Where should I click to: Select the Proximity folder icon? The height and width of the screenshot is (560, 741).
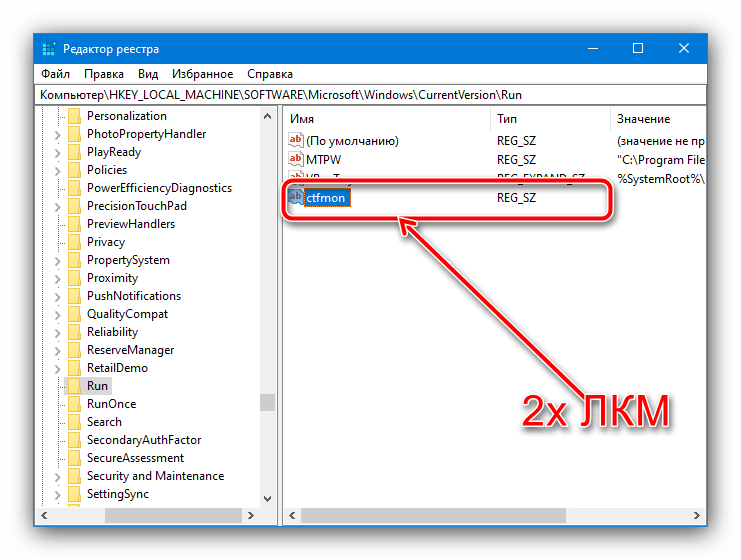74,277
